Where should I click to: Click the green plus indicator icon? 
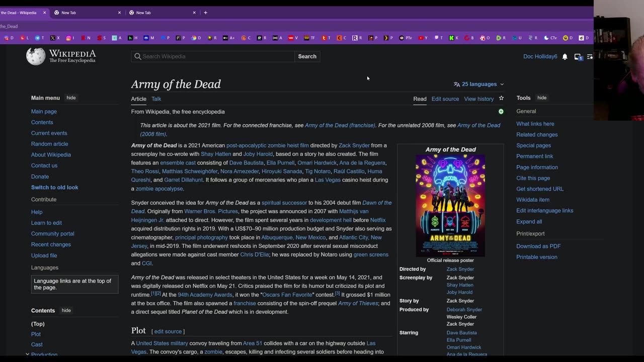(x=501, y=112)
